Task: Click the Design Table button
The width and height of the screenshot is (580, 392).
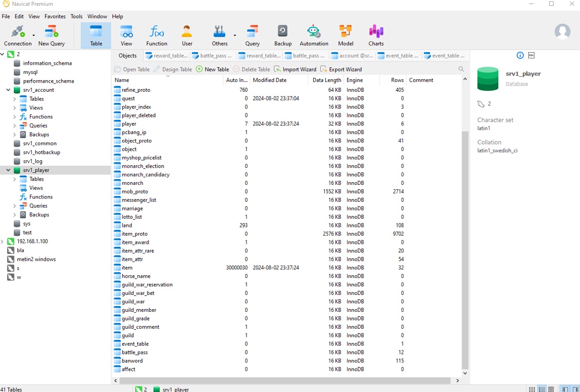Action: tap(173, 70)
